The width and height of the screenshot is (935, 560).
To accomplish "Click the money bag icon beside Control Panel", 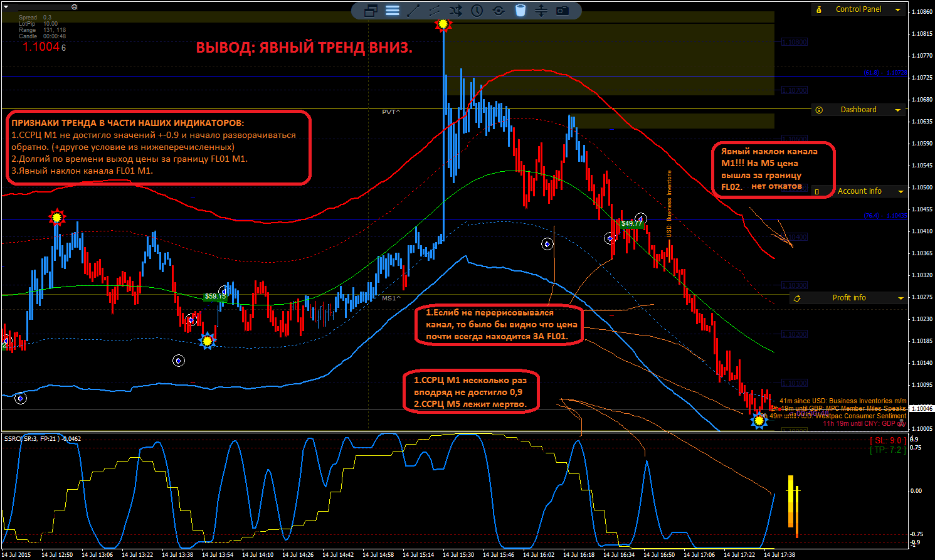I will [819, 9].
